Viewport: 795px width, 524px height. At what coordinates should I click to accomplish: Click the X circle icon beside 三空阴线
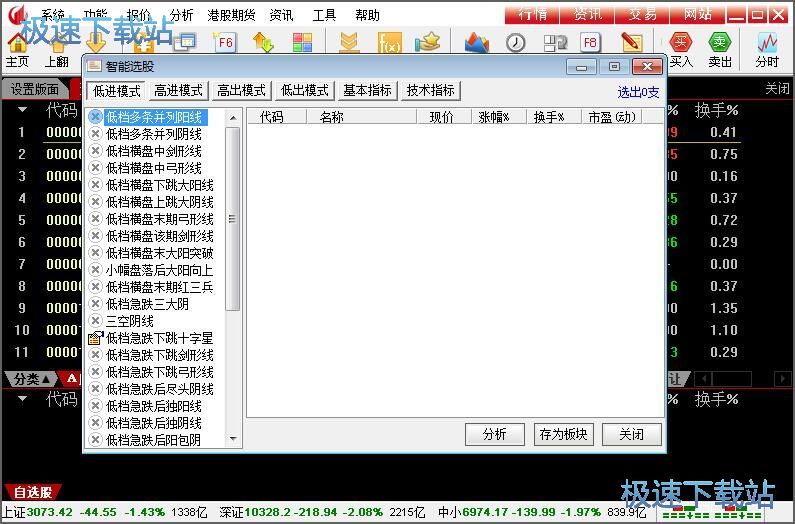coord(95,321)
